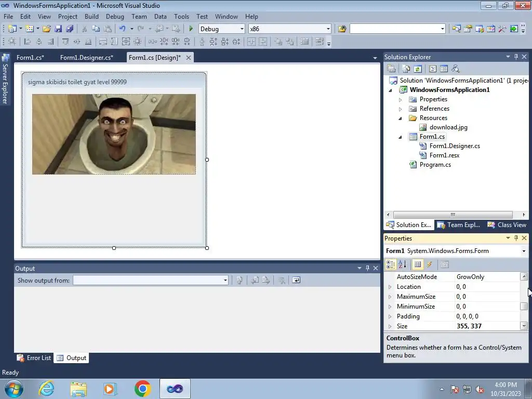Click the empty find combo box field
The height and width of the screenshot is (399, 532).
pyautogui.click(x=395, y=29)
